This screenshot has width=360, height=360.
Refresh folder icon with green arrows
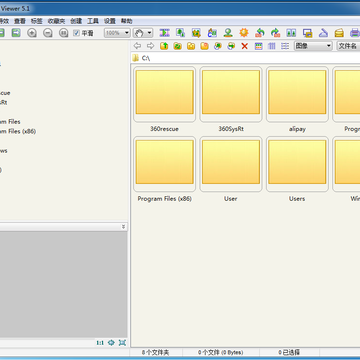[177, 46]
